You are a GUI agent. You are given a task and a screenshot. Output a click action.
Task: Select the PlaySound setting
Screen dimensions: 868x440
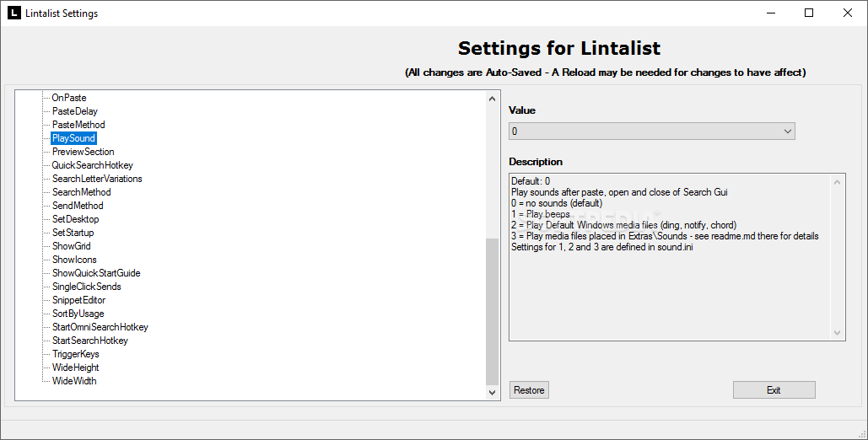(x=73, y=137)
